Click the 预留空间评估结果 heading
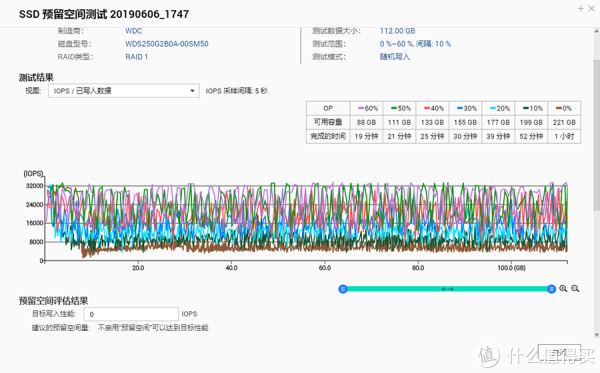The width and height of the screenshot is (600, 373). coord(54,301)
